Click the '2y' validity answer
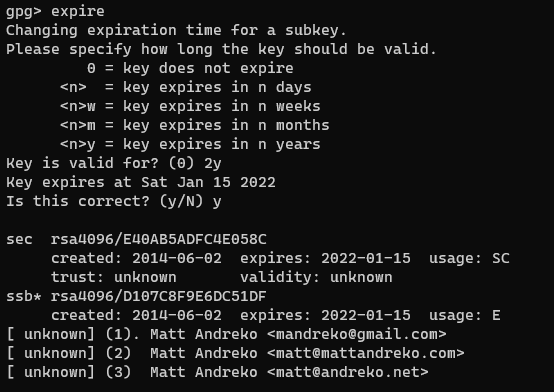 pos(213,164)
